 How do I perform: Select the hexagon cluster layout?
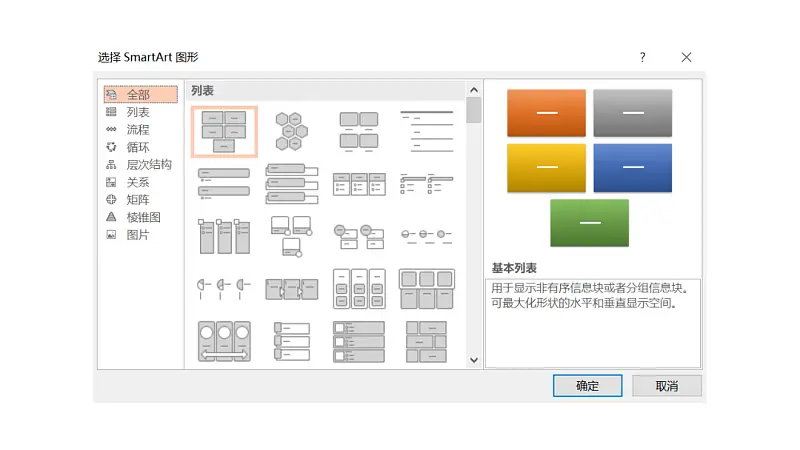point(291,132)
